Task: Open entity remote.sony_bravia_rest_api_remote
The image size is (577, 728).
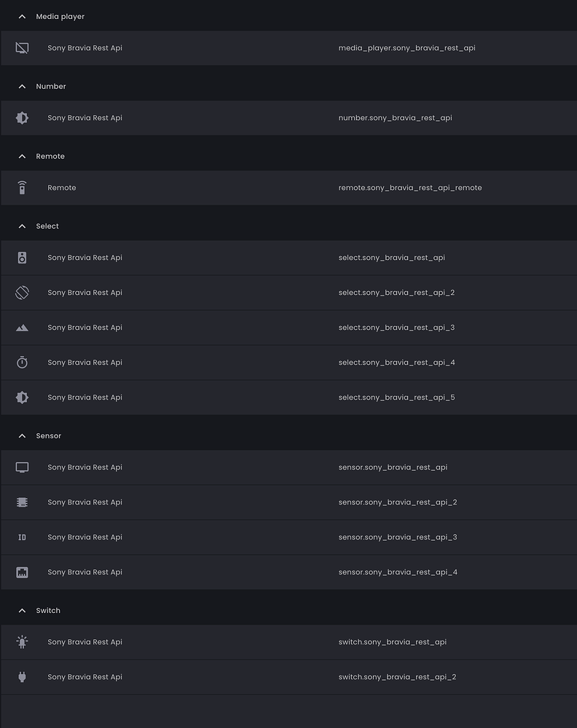Action: coord(289,188)
